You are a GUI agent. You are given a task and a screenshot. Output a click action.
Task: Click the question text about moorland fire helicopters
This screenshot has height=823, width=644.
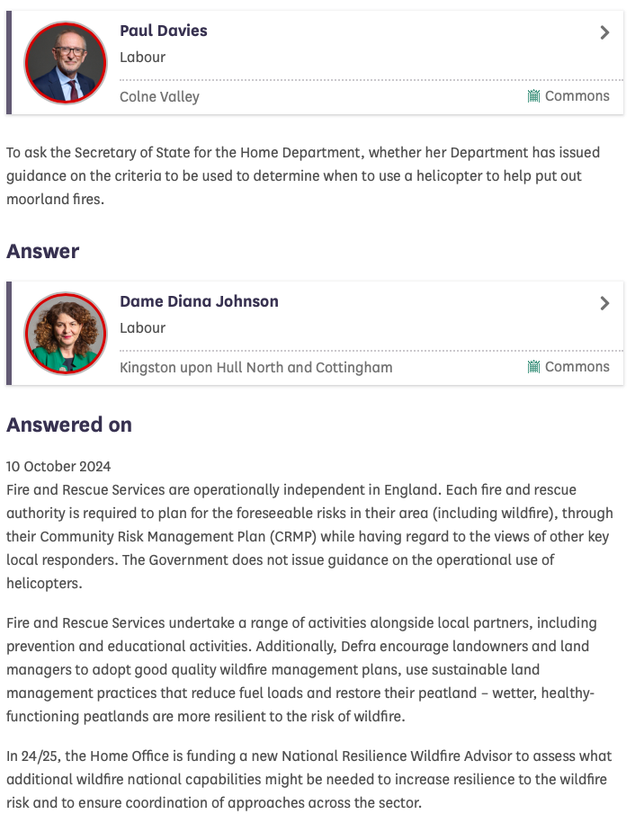(303, 175)
